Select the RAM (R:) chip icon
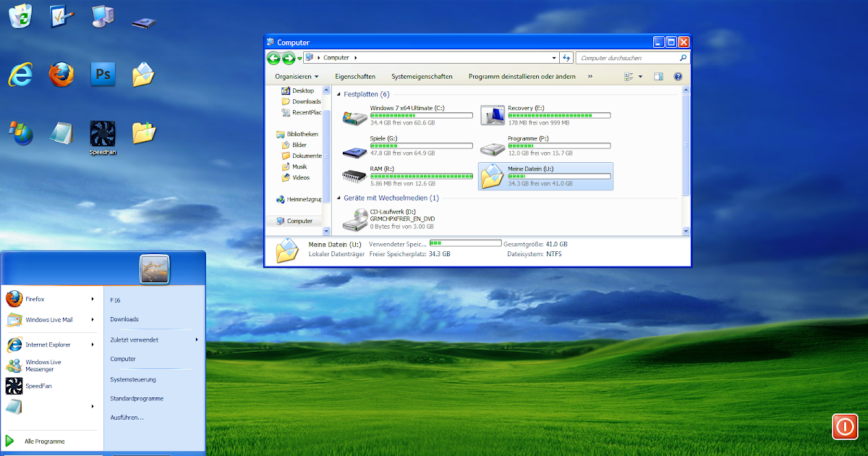The height and width of the screenshot is (456, 868). [354, 176]
